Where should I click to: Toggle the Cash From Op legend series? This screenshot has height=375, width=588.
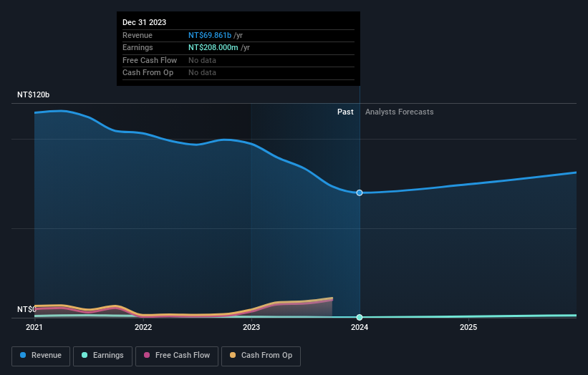[261, 356]
